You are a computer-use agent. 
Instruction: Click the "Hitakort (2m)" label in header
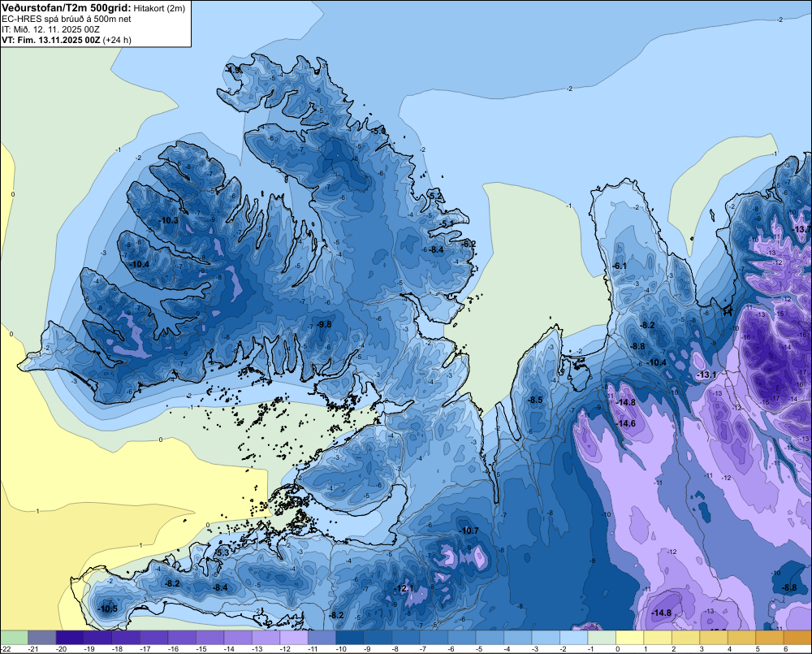pyautogui.click(x=159, y=8)
